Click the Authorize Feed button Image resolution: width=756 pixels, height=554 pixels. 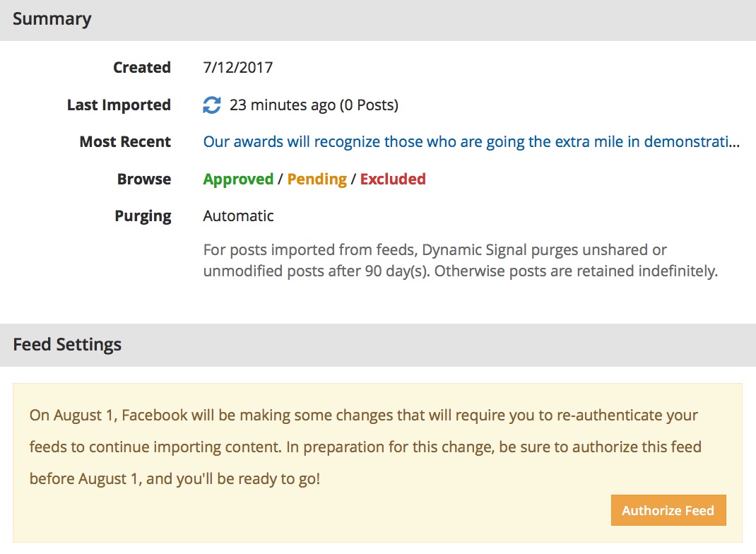pyautogui.click(x=668, y=510)
